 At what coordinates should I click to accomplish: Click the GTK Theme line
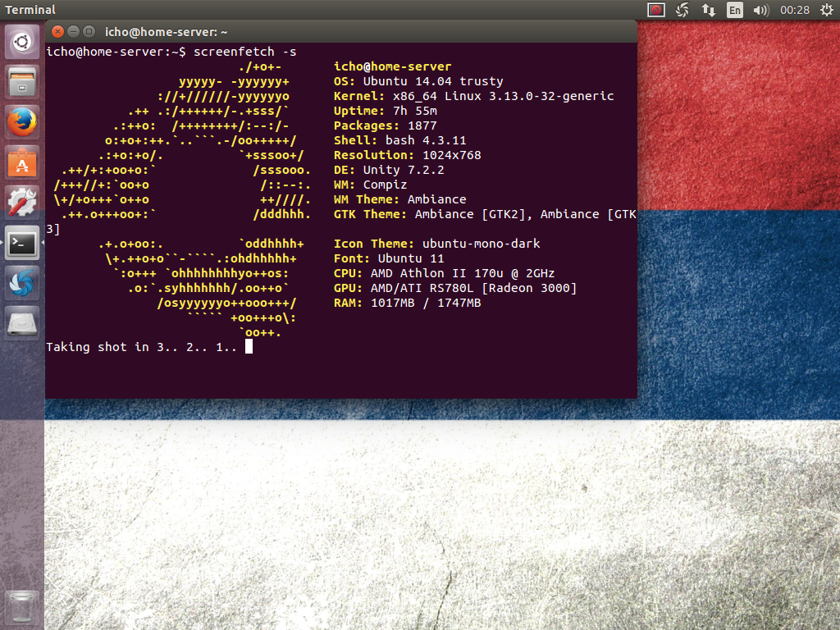tap(485, 214)
